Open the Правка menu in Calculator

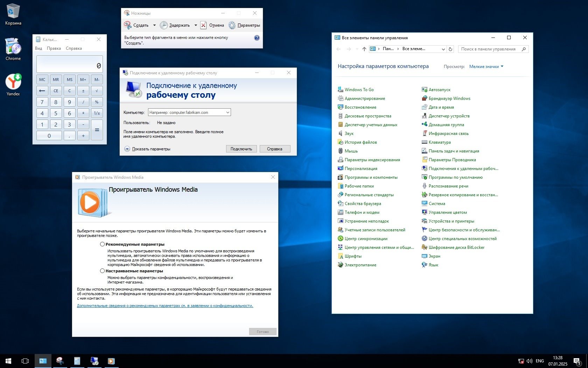(x=54, y=48)
